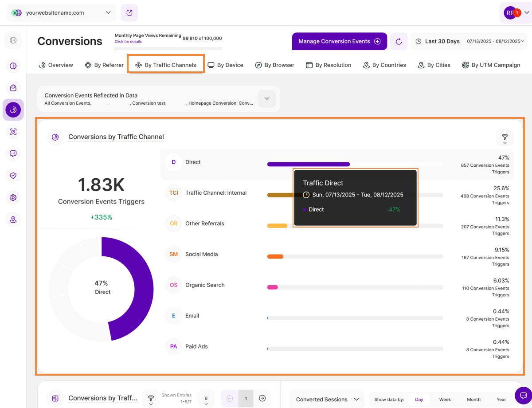Screen dimensions: 532x408
Task: Click the 'Click for details' link
Action: pyautogui.click(x=128, y=42)
